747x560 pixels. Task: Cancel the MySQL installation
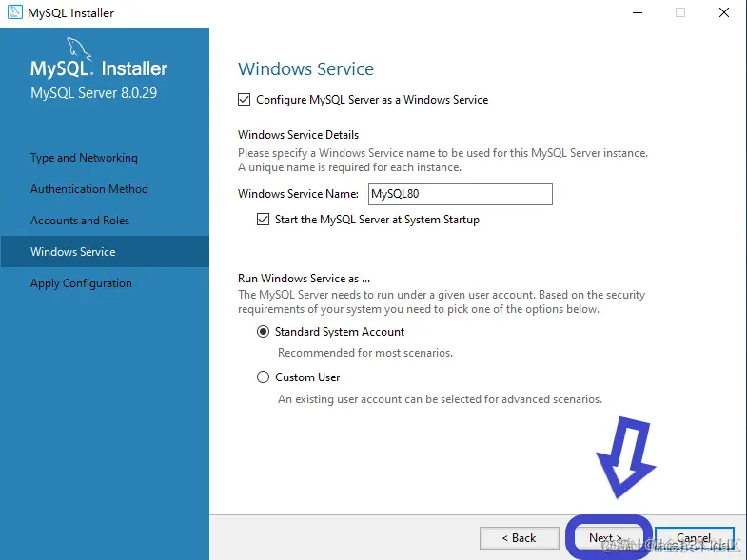click(694, 538)
